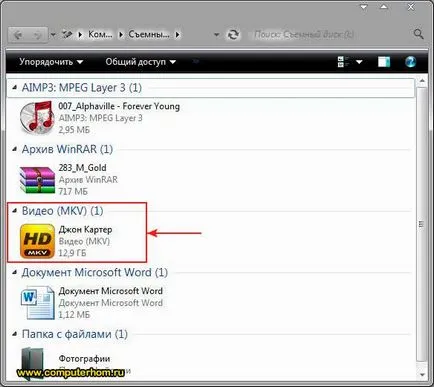Select the HD MKV video icon
Viewport: 434px width, 387px height.
click(x=37, y=241)
